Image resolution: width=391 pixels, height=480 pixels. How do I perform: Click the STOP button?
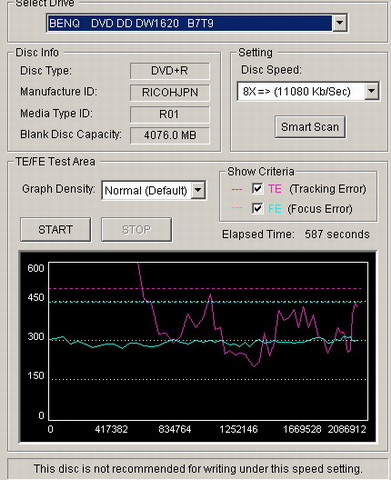pyautogui.click(x=136, y=230)
